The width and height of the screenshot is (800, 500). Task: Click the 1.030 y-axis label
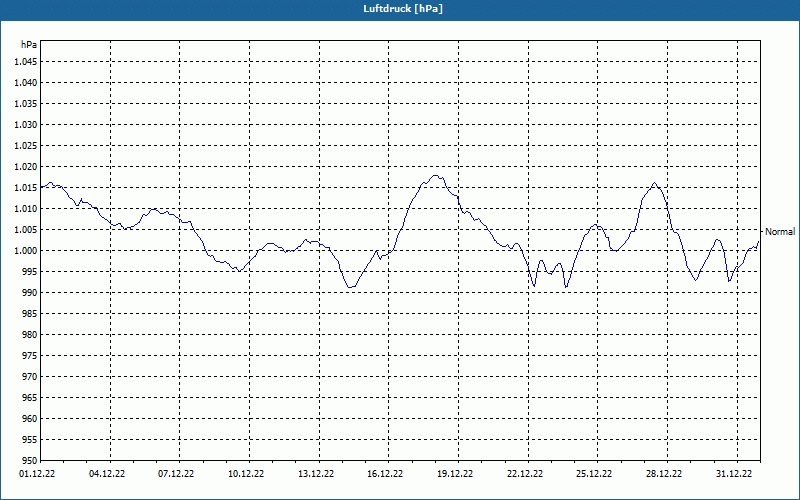pos(25,124)
